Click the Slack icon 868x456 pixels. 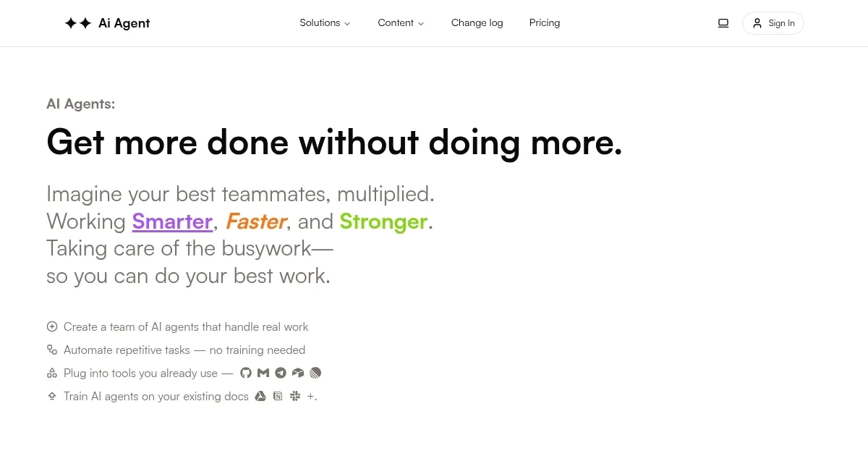coord(295,396)
